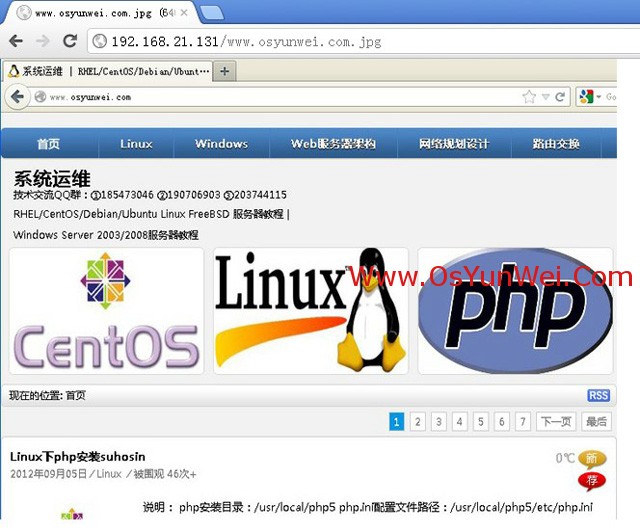Open the 网络规划设计 navigation item
The width and height of the screenshot is (640, 532).
click(x=454, y=144)
